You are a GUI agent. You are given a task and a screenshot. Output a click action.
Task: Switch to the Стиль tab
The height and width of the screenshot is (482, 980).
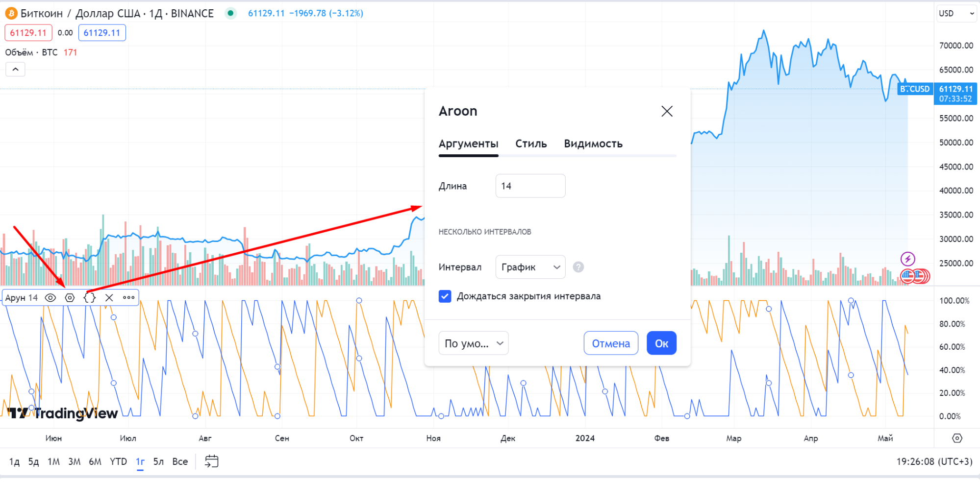(x=530, y=144)
